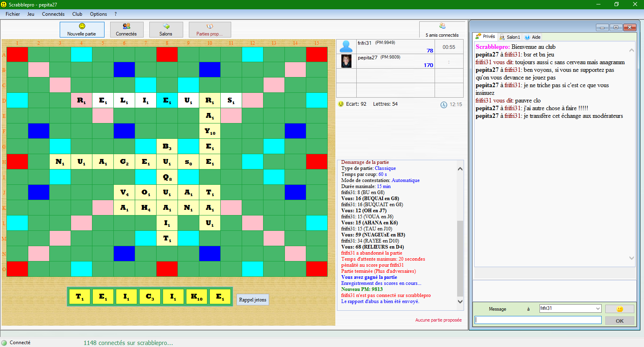Switch to the Aide chat tab
Image resolution: width=644 pixels, height=347 pixels.
point(533,37)
